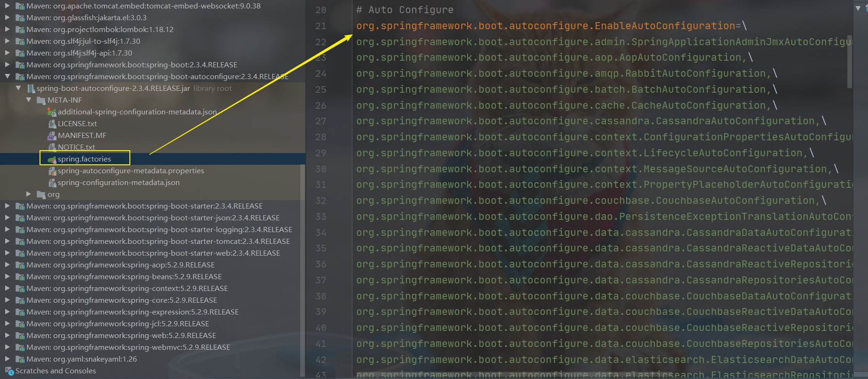Click library icon of spring-boot:2.3.4.RELEASE
The width and height of the screenshot is (868, 379).
[20, 65]
